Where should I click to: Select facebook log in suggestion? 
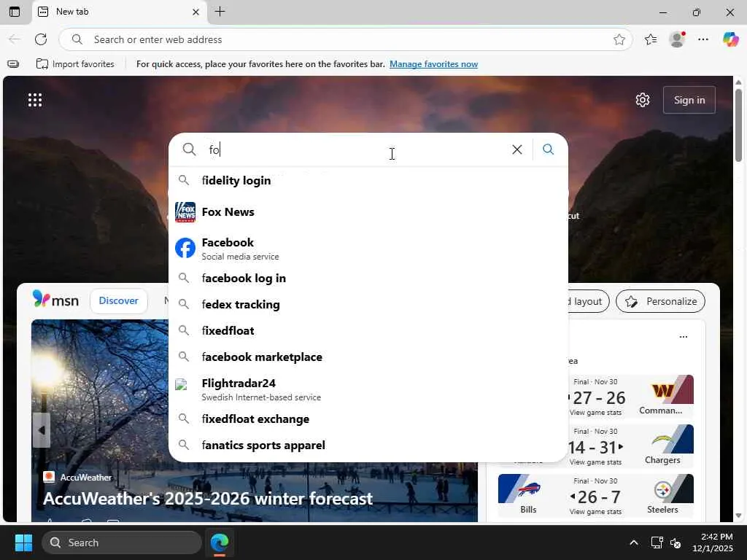[x=368, y=278]
